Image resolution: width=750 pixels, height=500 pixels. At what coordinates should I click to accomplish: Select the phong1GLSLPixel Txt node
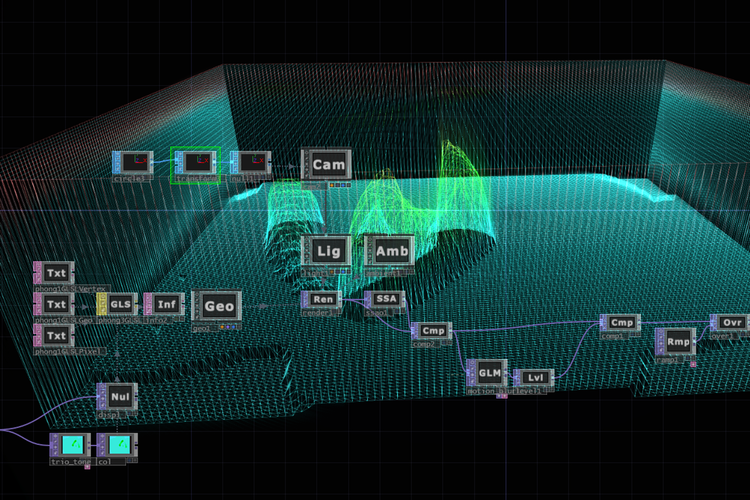(x=57, y=334)
